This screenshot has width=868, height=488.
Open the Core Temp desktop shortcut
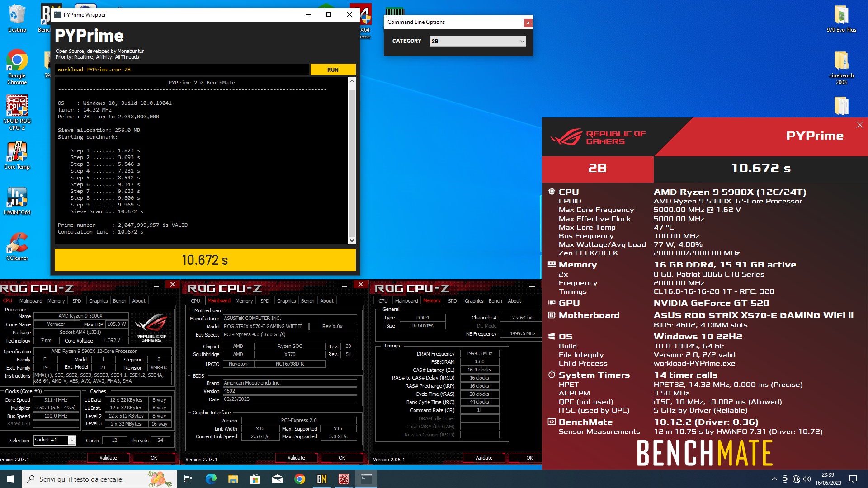click(17, 155)
